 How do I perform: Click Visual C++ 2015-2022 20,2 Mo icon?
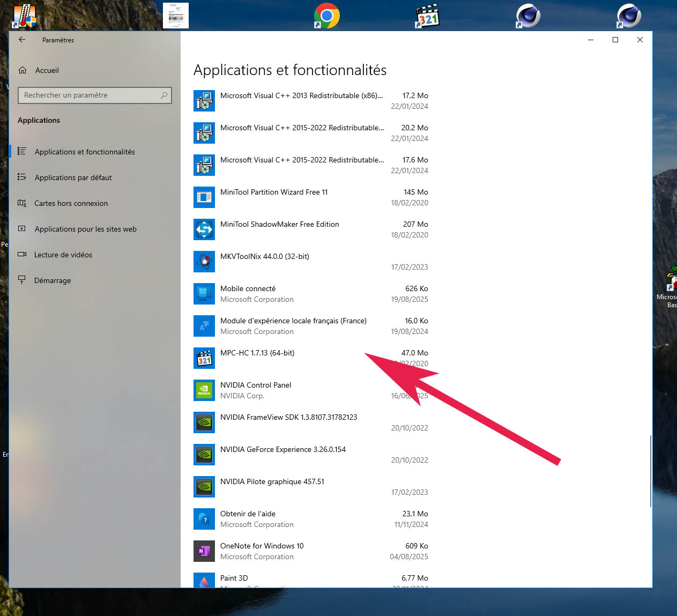[x=204, y=133]
